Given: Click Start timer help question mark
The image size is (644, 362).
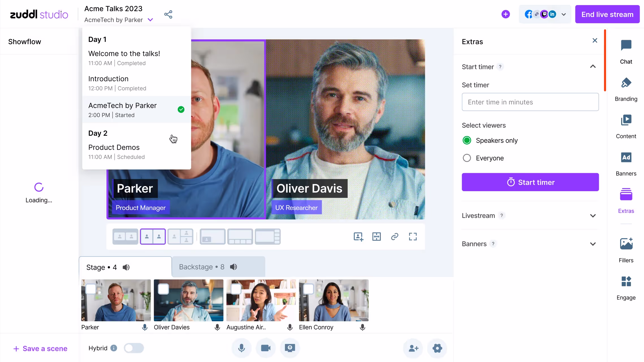Looking at the screenshot, I should [x=500, y=67].
